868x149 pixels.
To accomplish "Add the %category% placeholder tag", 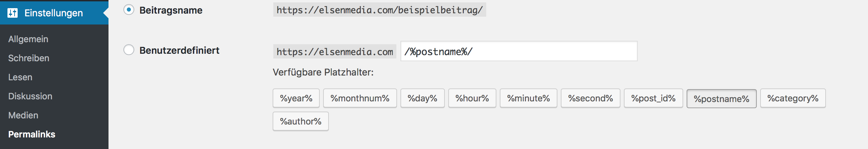I will pos(793,98).
